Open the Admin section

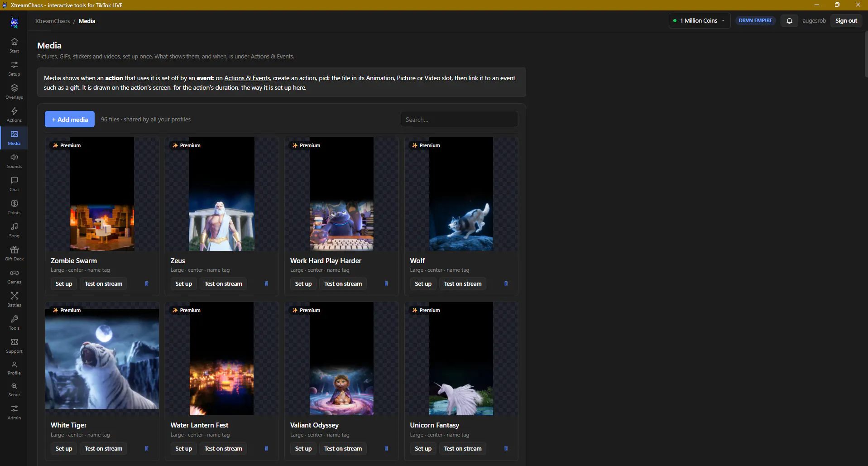click(x=14, y=413)
